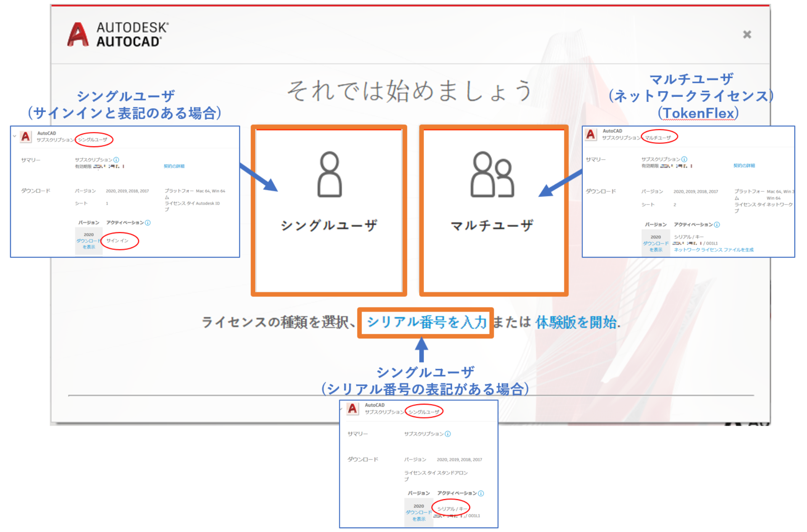Click the AutoCAD product icon in the serial-number inset
807x532 pixels.
(352, 409)
